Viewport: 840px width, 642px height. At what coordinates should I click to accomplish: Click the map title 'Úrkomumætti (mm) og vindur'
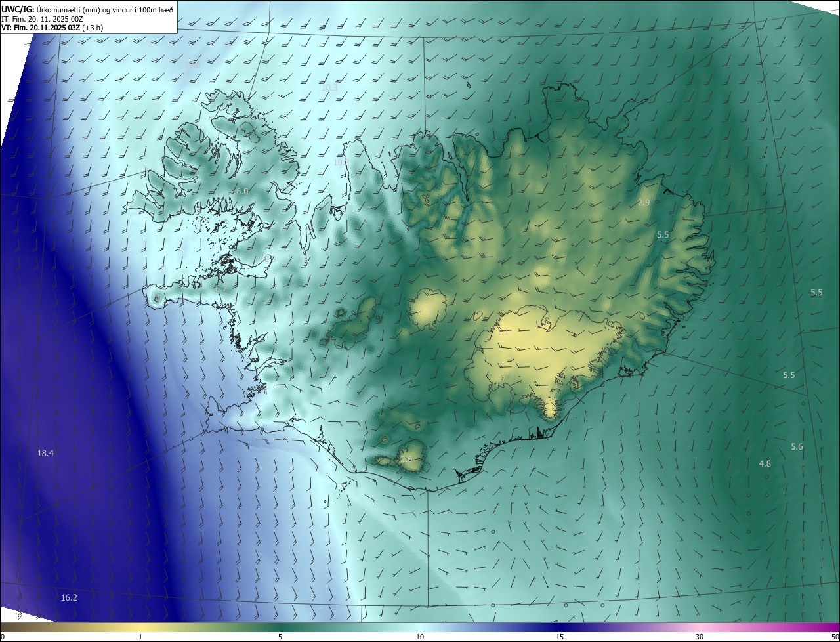click(84, 9)
